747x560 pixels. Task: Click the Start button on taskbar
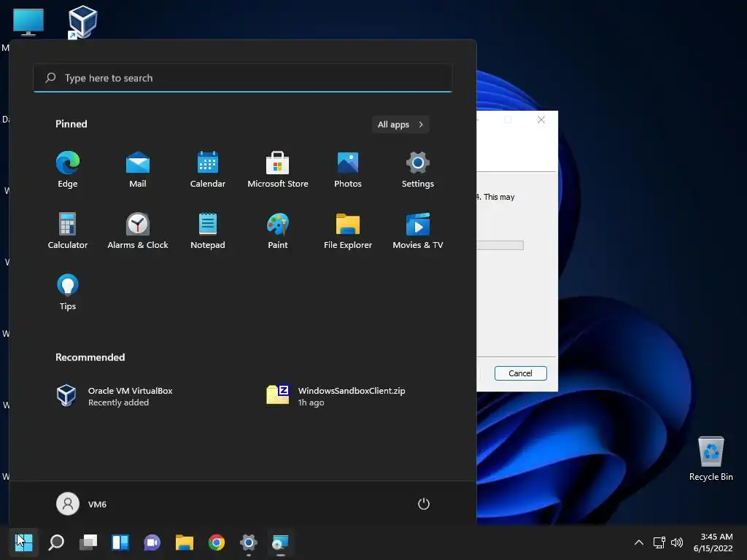click(x=24, y=542)
